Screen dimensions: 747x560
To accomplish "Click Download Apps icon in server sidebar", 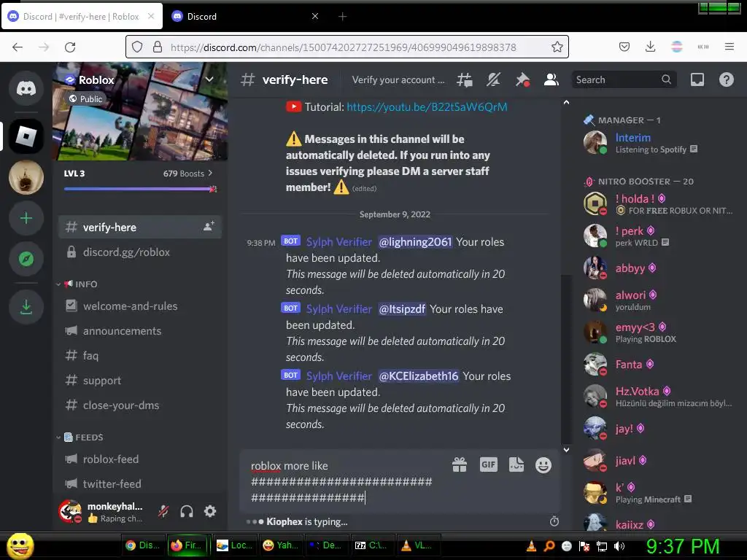I will [x=26, y=307].
